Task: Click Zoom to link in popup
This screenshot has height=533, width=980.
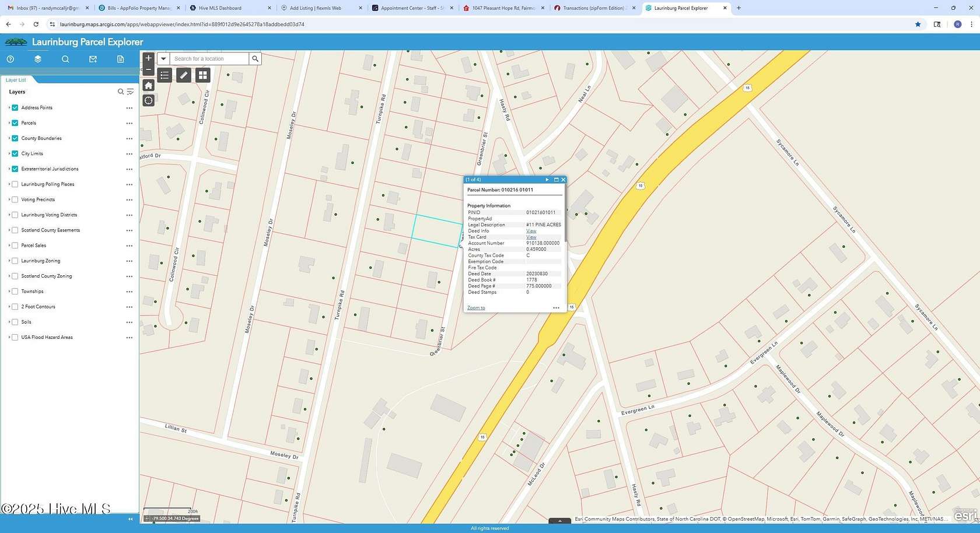Action: tap(476, 308)
